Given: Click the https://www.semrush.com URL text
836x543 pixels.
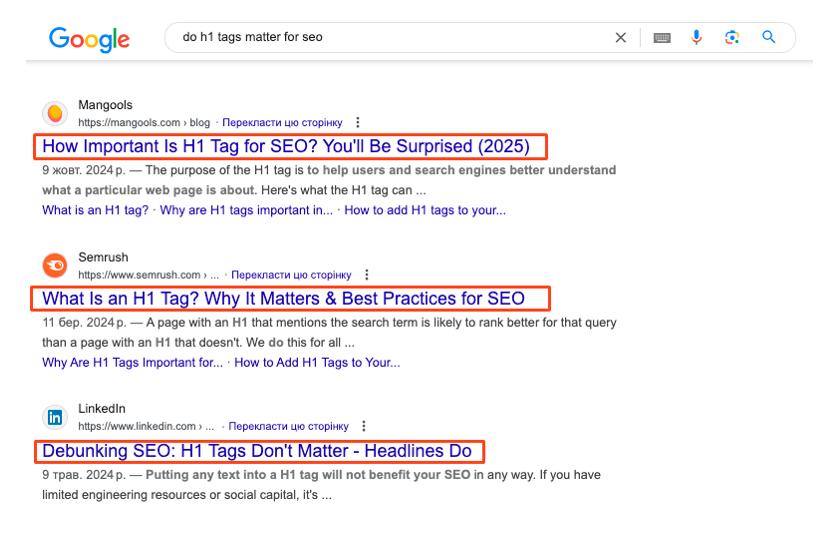Looking at the screenshot, I should coord(139,275).
